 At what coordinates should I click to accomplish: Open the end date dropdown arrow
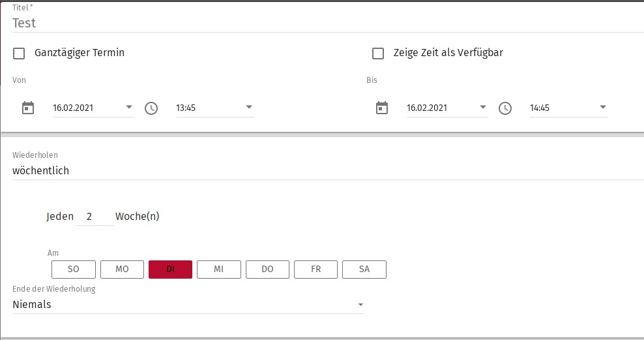483,108
